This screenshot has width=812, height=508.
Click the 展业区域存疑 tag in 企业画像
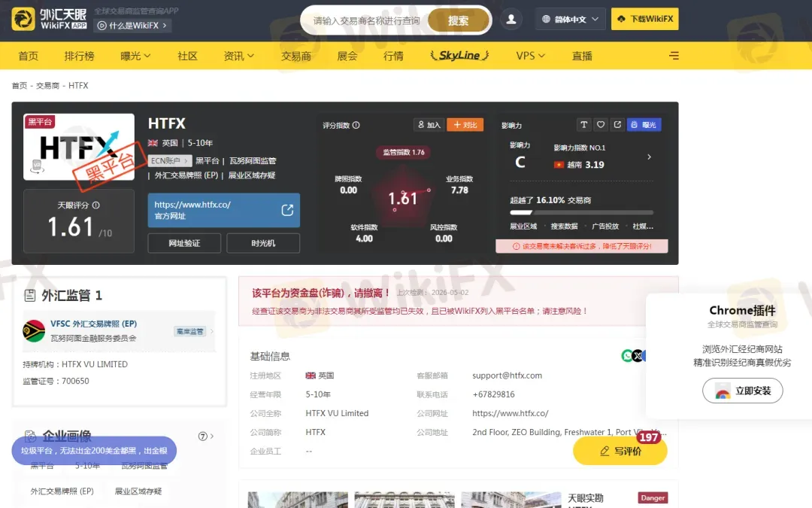138,491
